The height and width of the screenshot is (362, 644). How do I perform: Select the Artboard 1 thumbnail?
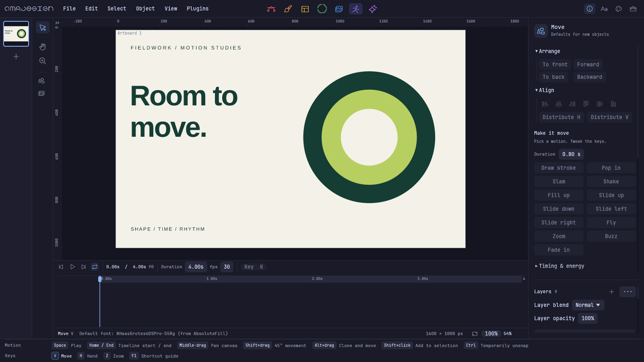(x=16, y=34)
